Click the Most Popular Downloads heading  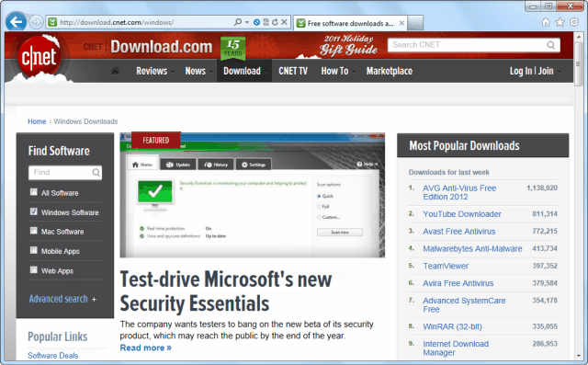pos(464,145)
